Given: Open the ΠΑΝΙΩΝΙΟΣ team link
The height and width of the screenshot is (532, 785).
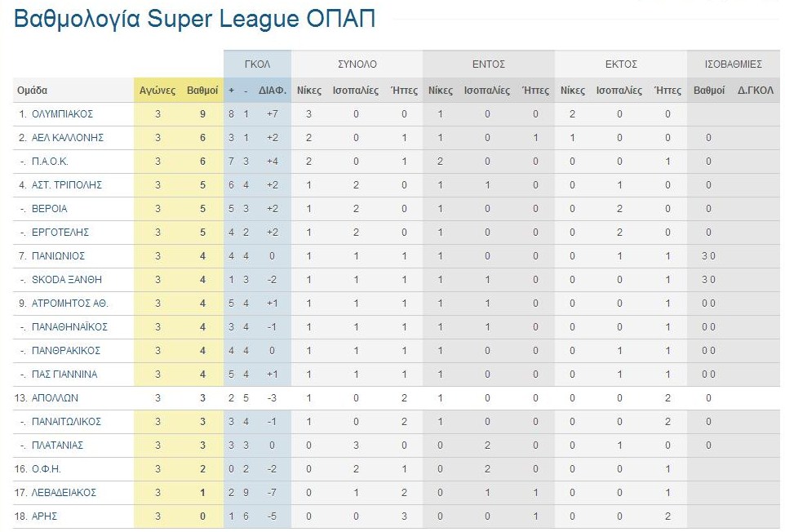Looking at the screenshot, I should coord(58,255).
